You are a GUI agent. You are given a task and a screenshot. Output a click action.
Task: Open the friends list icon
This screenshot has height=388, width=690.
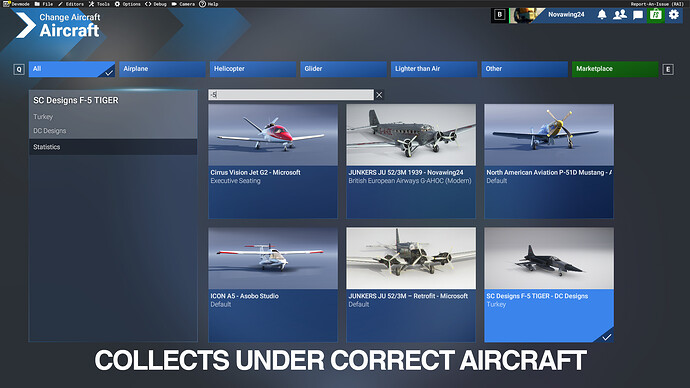(x=620, y=15)
